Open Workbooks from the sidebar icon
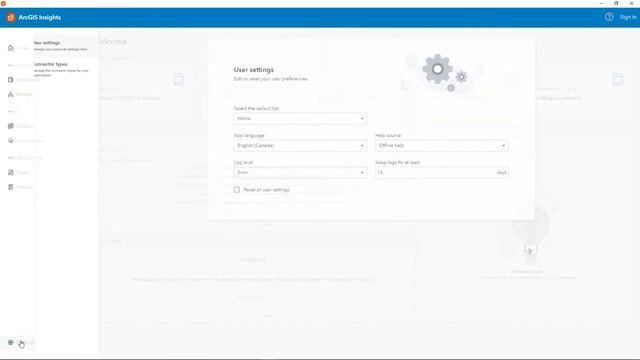 pos(11,80)
